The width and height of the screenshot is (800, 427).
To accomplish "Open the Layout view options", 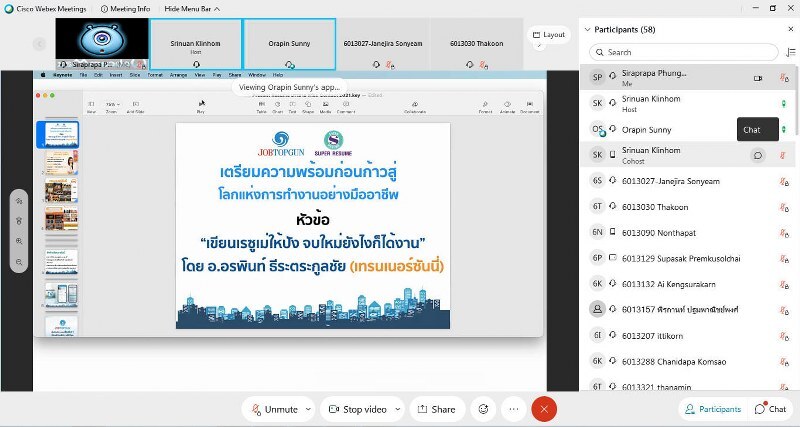I will (x=548, y=35).
